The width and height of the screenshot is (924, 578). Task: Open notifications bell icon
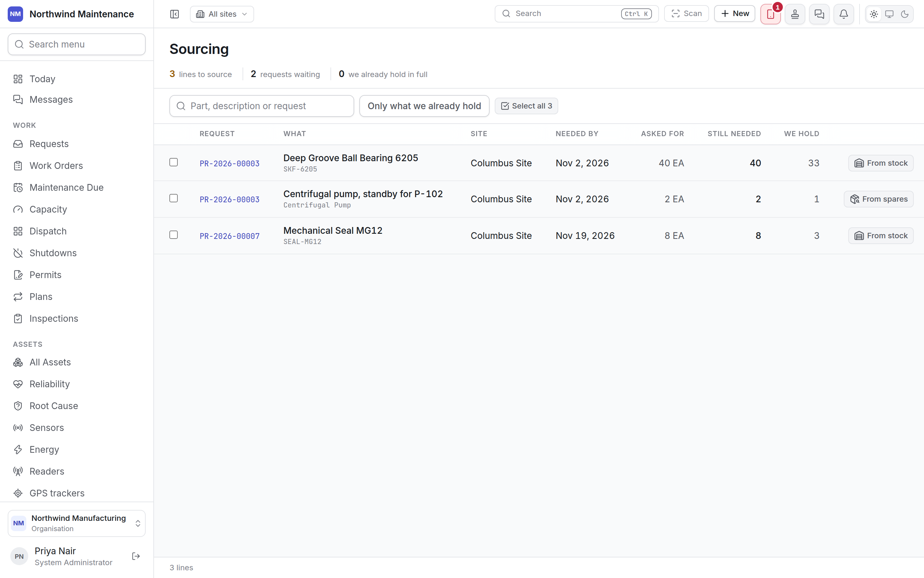click(844, 14)
